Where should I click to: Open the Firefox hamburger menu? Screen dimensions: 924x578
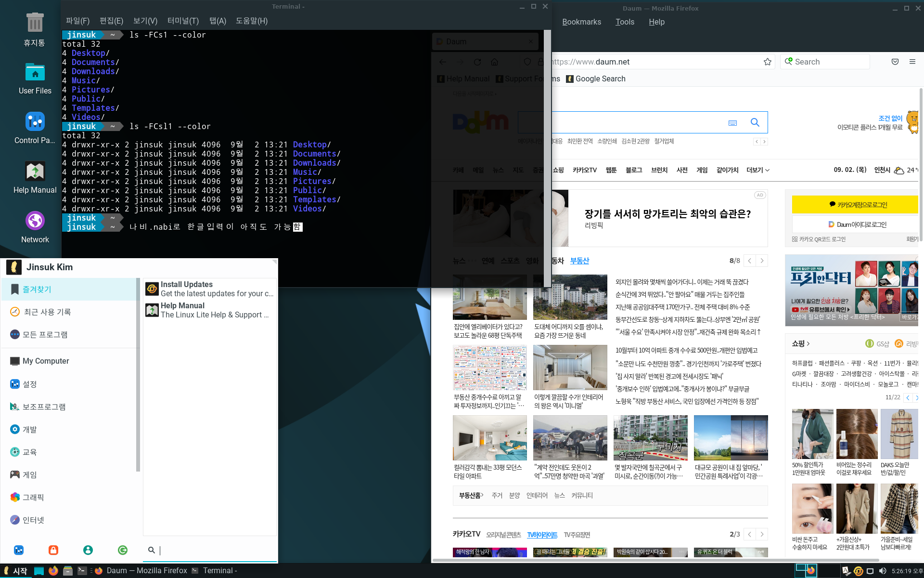click(x=912, y=62)
